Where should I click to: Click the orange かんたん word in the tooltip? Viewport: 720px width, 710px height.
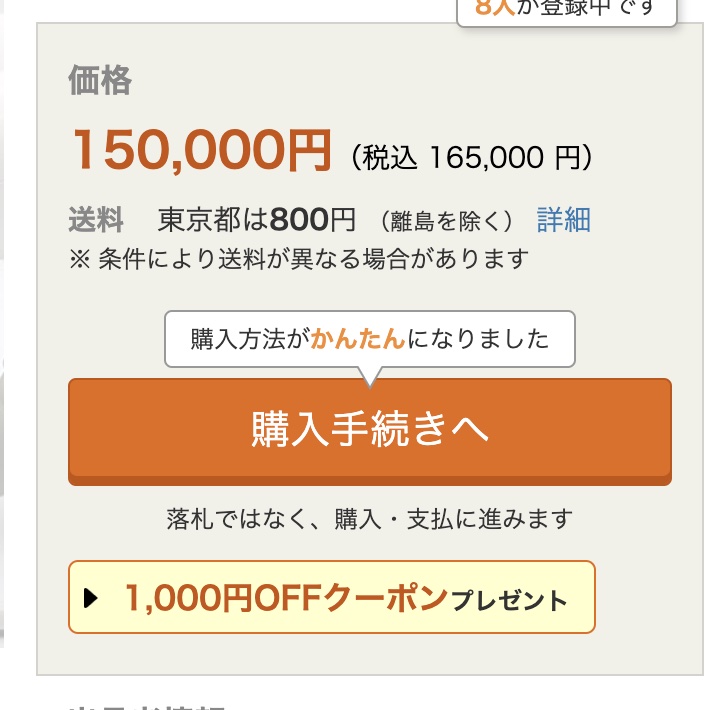coord(358,340)
